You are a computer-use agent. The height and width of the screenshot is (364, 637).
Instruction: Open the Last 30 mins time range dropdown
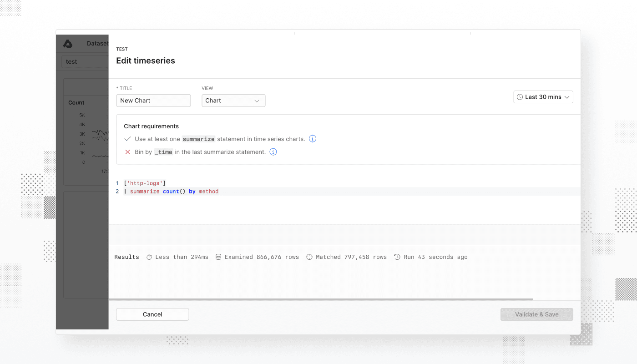[x=543, y=96]
